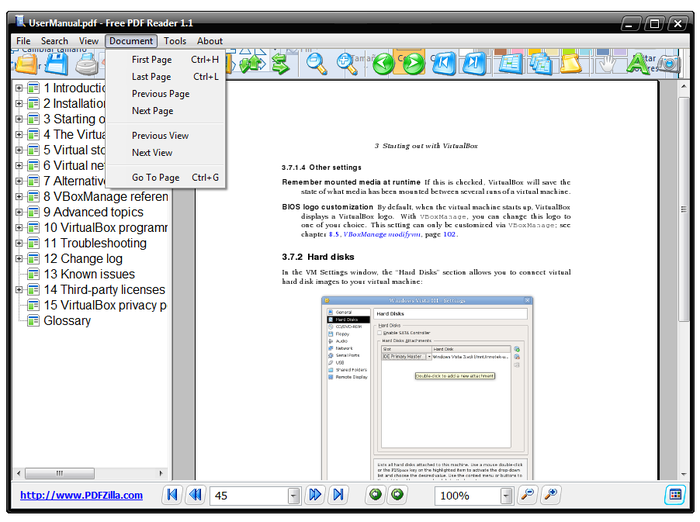Click the last page button in bottom bar
Screen dimensions: 700x522
[338, 494]
